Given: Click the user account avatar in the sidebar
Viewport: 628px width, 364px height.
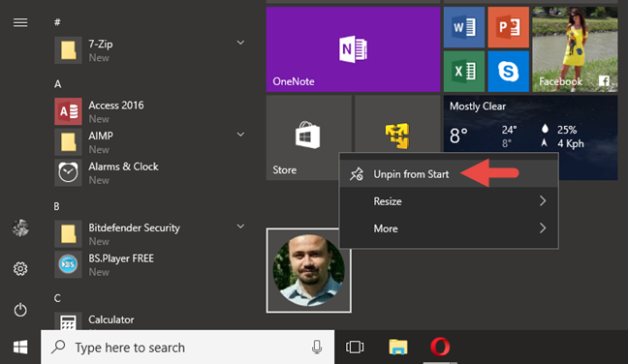Looking at the screenshot, I should coord(20,227).
